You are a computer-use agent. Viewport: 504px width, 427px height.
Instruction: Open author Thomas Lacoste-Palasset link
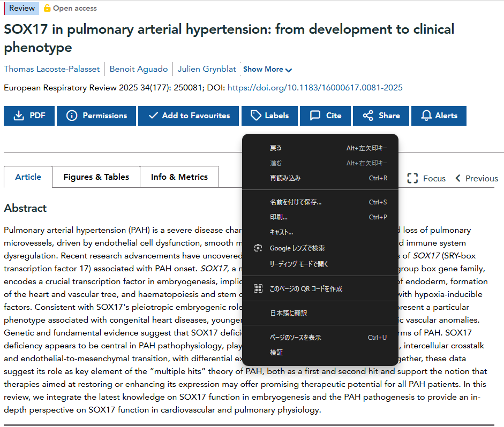coord(51,69)
